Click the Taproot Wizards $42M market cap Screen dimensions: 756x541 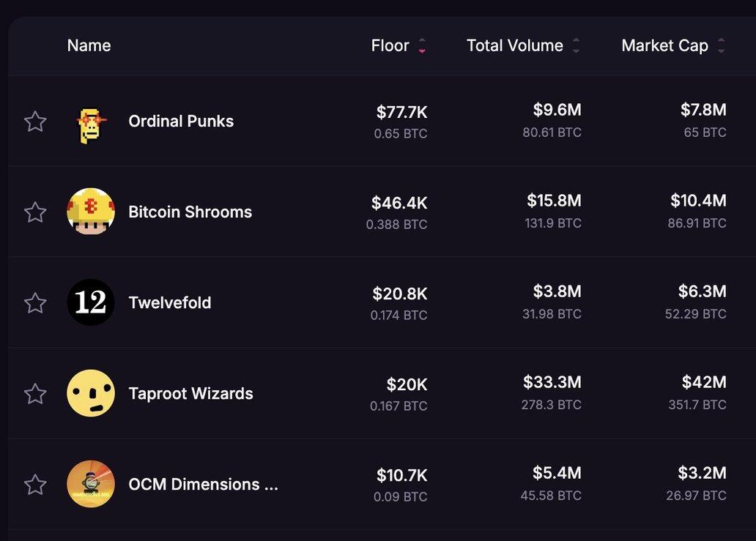(x=703, y=382)
